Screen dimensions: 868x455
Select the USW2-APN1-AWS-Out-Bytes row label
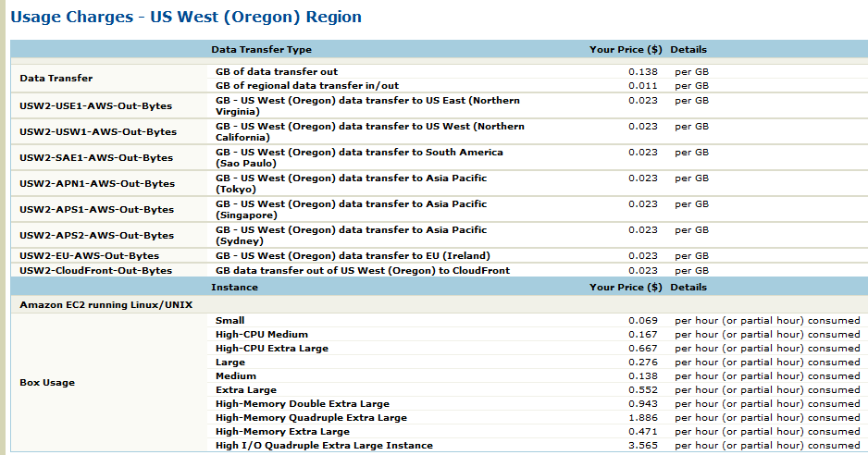click(x=96, y=183)
